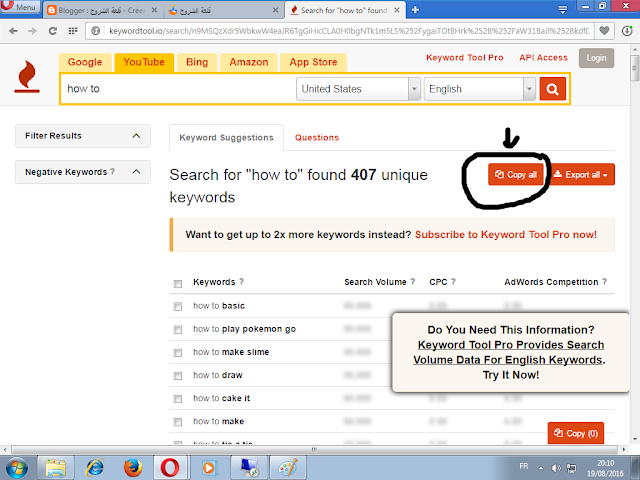The image size is (640, 480).
Task: Switch to the App Store tab
Action: click(x=313, y=62)
